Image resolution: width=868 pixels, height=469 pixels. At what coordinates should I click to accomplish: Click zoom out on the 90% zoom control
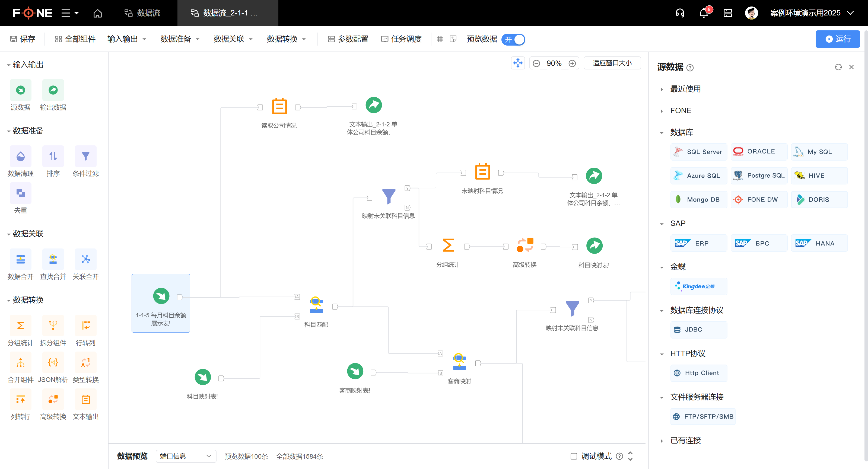pos(536,63)
